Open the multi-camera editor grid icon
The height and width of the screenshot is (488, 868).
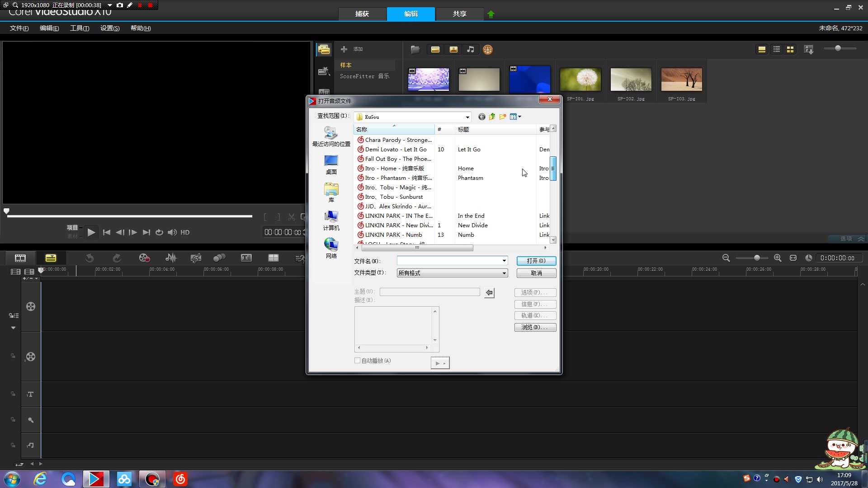[274, 258]
